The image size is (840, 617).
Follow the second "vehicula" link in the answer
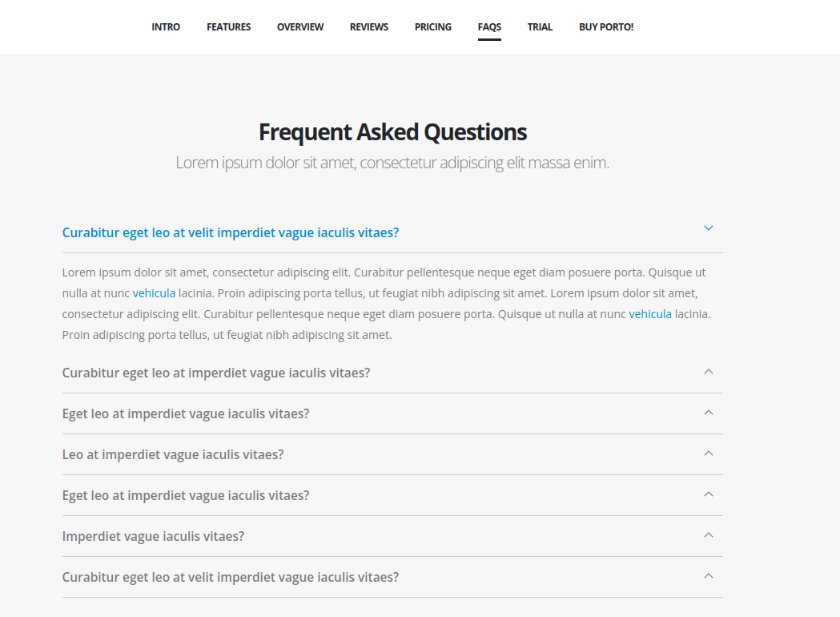[x=650, y=314]
